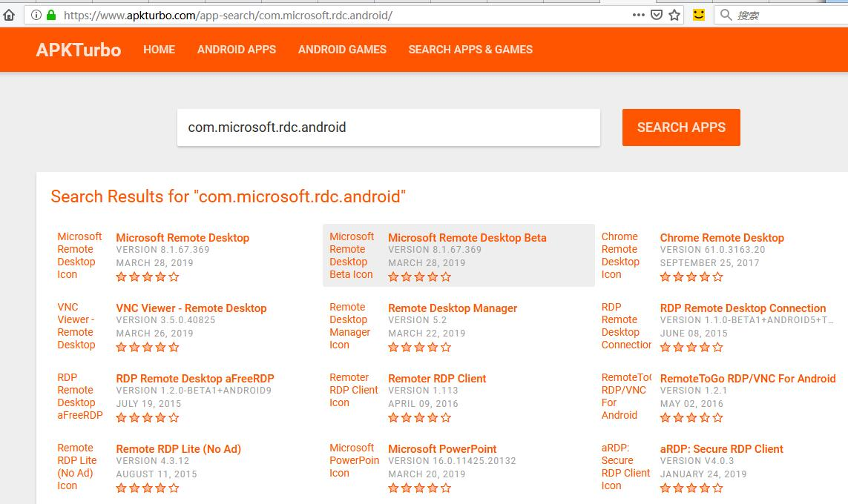Go to ANDROID GAMES section

pos(342,50)
